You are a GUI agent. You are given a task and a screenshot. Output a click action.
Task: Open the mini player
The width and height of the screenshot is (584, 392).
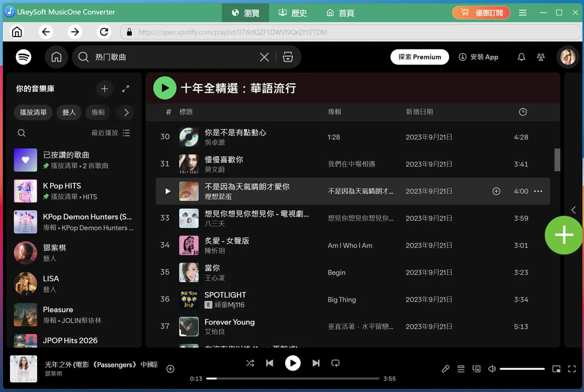pos(556,369)
